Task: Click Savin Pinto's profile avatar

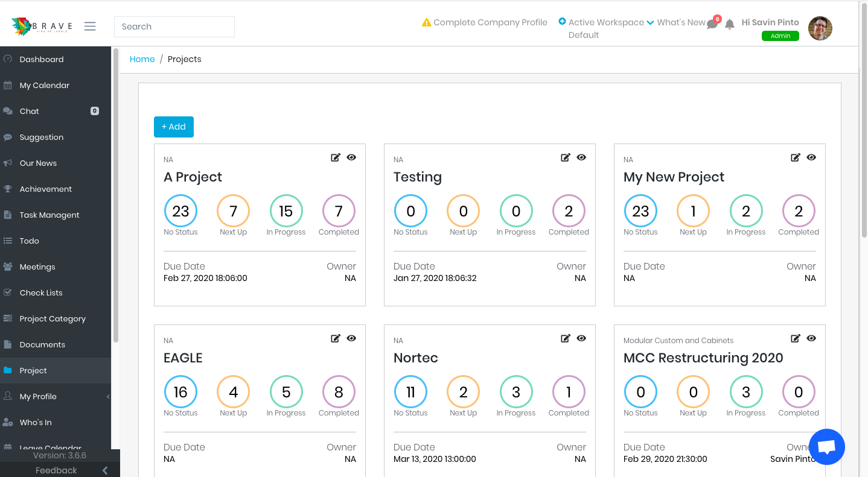Action: [820, 28]
